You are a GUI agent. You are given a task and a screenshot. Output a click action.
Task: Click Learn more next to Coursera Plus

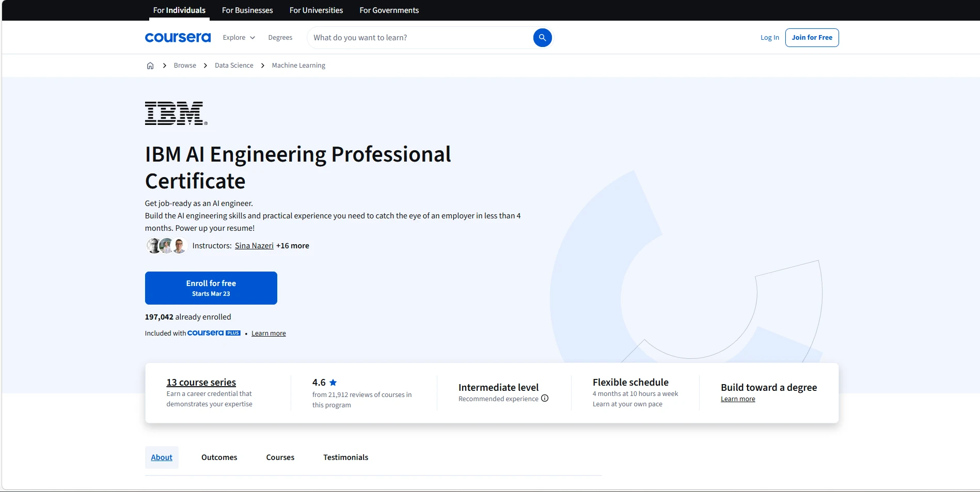tap(268, 333)
